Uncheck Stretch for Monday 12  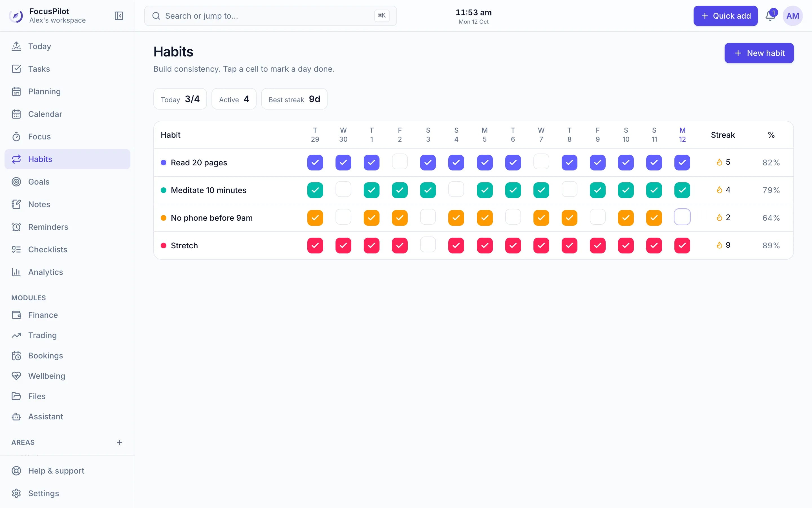tap(682, 246)
